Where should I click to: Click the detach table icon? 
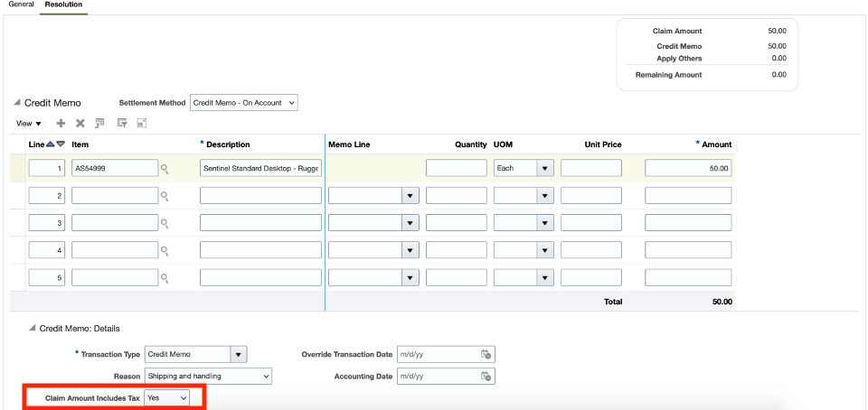pyautogui.click(x=142, y=123)
